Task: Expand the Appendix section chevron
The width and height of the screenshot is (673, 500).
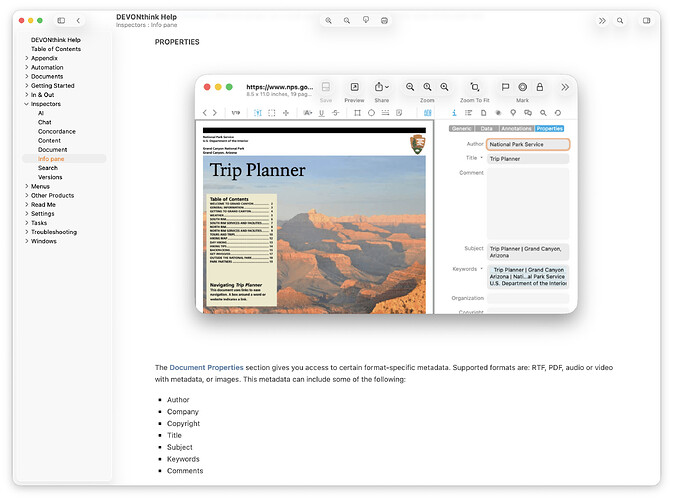Action: click(27, 58)
